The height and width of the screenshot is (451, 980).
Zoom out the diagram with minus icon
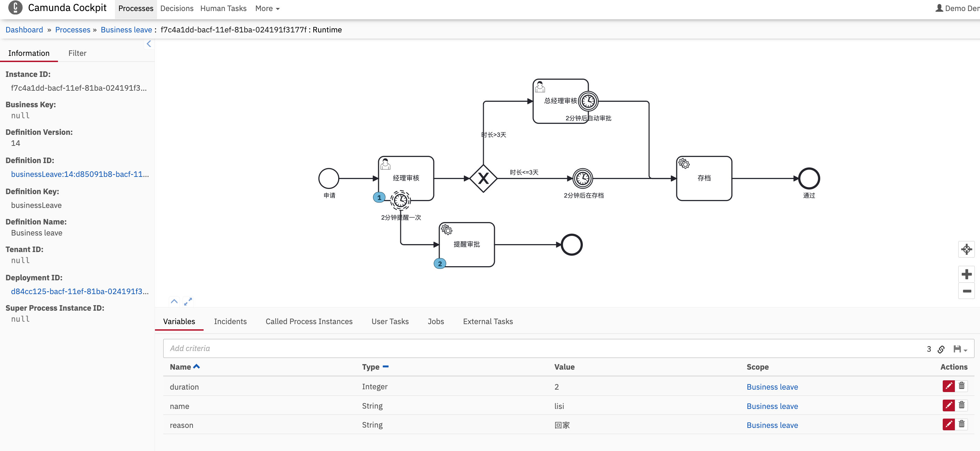click(966, 291)
